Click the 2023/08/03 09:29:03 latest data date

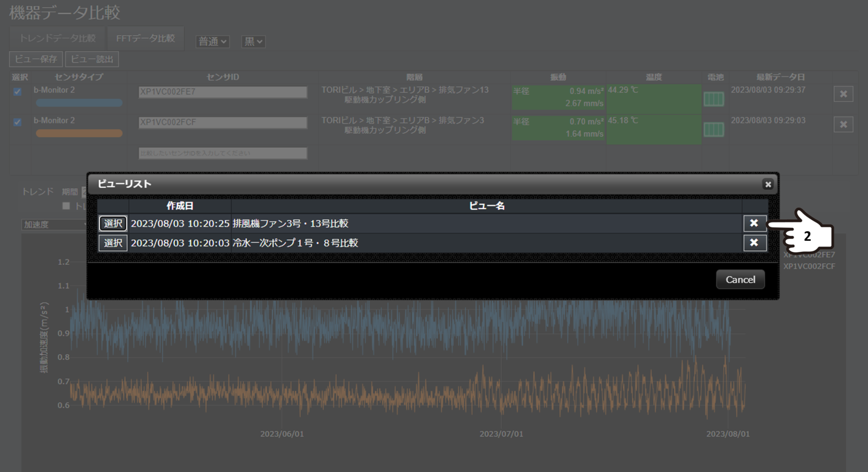click(x=768, y=120)
